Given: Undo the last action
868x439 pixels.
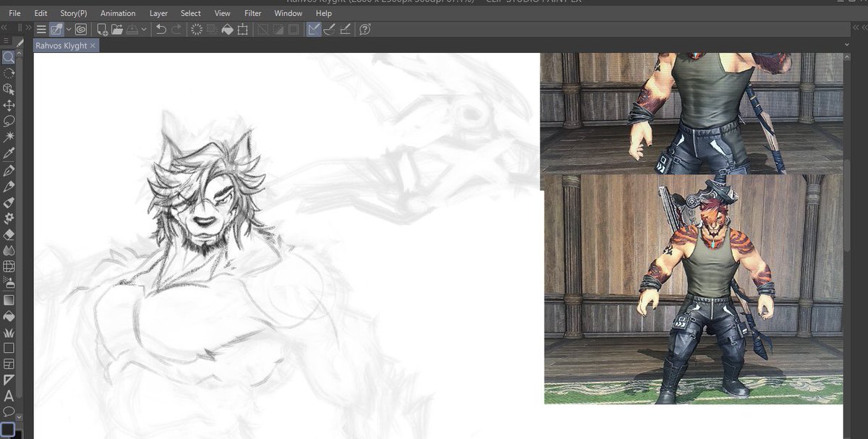Looking at the screenshot, I should click(x=161, y=30).
